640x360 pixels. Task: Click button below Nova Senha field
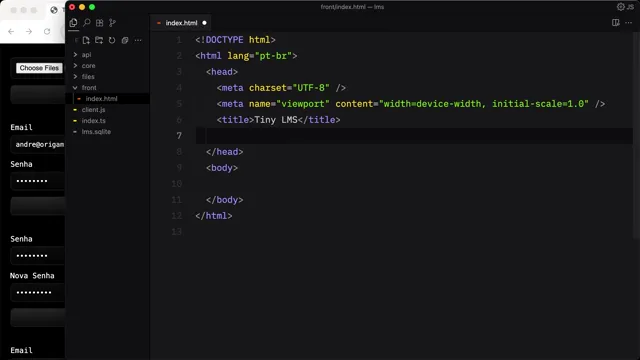[38, 318]
